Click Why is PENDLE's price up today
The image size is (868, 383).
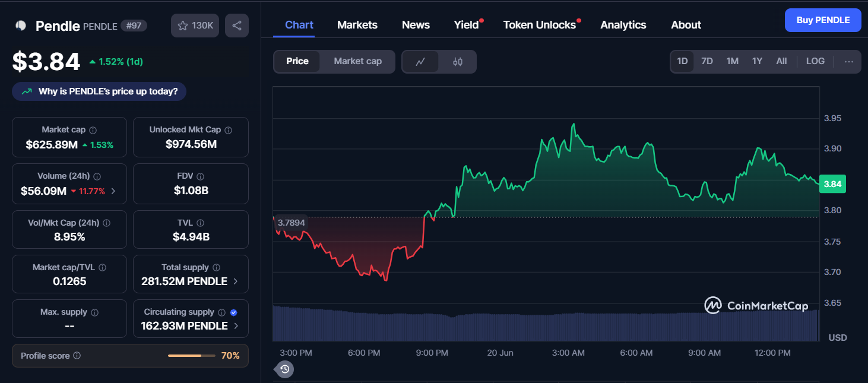point(99,91)
